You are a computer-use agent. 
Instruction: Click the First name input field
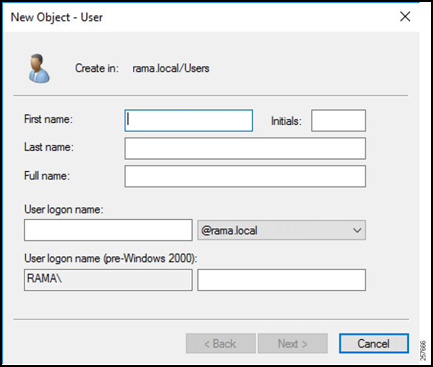click(x=189, y=120)
